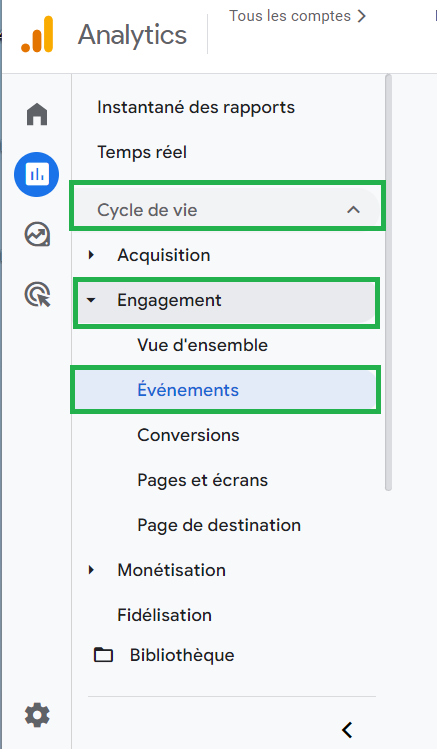Click the navigation panel vertical scrollbar

pyautogui.click(x=388, y=282)
